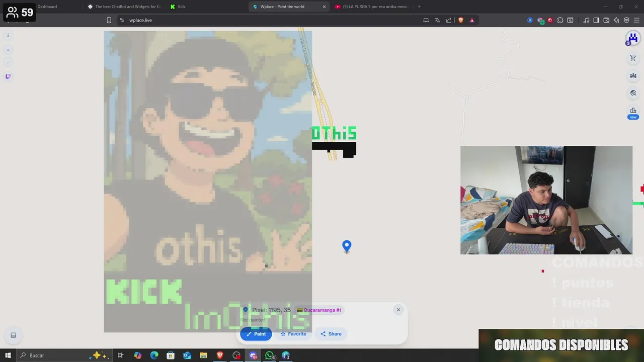
Task: Click the share page icon in the address bar
Action: [449, 20]
